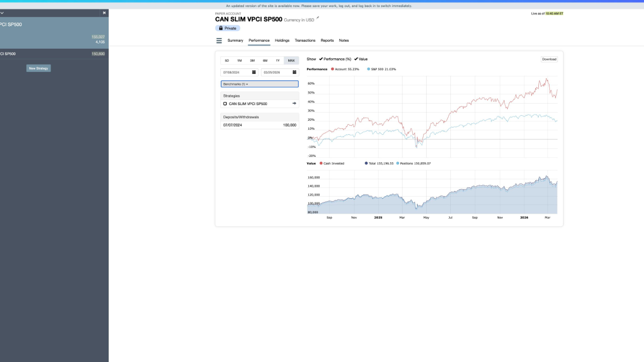Collapse the sidebar with the skip-back icon
The height and width of the screenshot is (362, 644).
click(104, 13)
